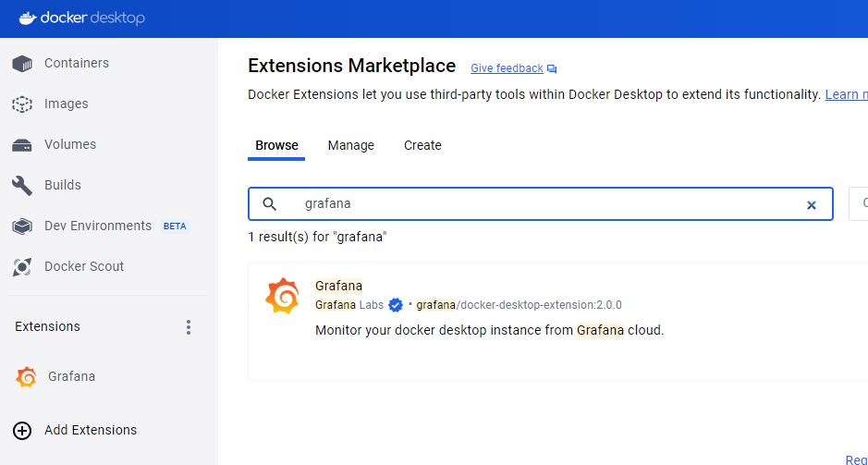Click the Add Extensions label
Image resolution: width=868 pixels, height=465 pixels.
(x=91, y=430)
